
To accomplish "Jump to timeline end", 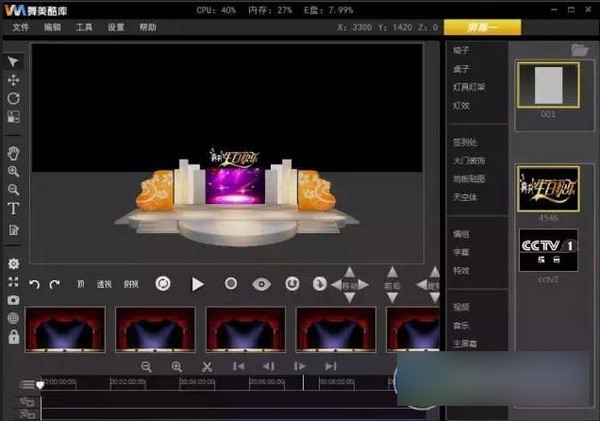I will (x=331, y=366).
